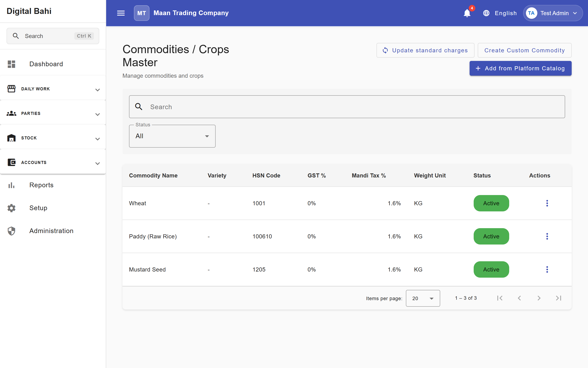Focus the sidebar Search field
The image size is (588, 368).
tap(53, 36)
